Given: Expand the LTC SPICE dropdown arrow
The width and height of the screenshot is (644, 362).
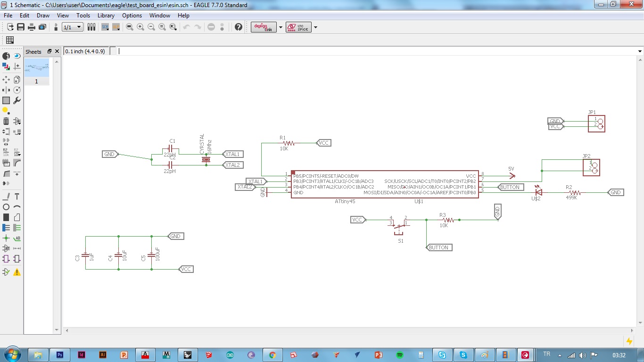Looking at the screenshot, I should click(315, 27).
